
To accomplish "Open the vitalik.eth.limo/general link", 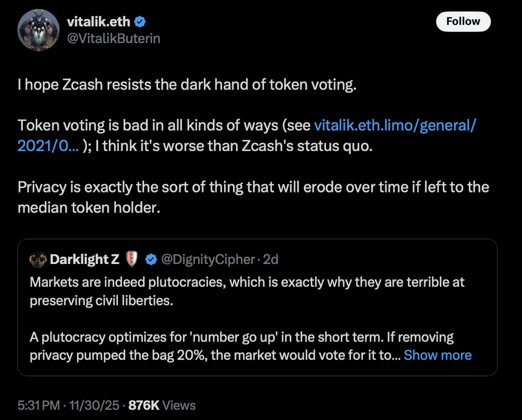I will [x=395, y=125].
